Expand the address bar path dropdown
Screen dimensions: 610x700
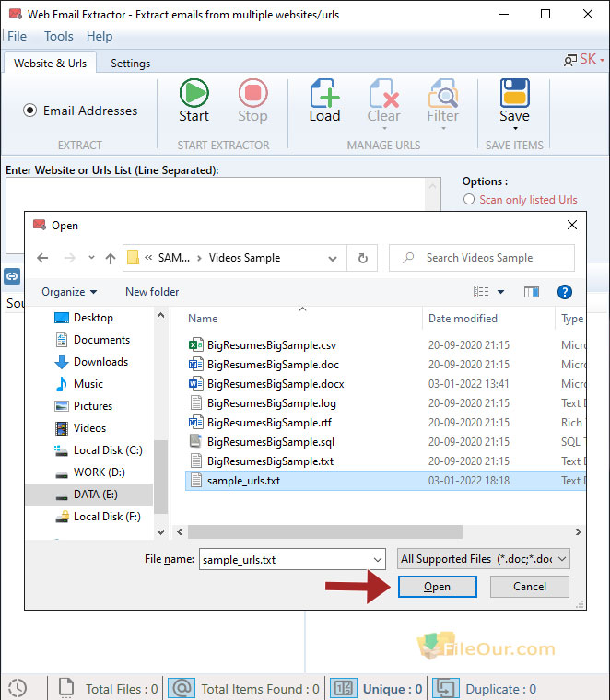coord(333,259)
